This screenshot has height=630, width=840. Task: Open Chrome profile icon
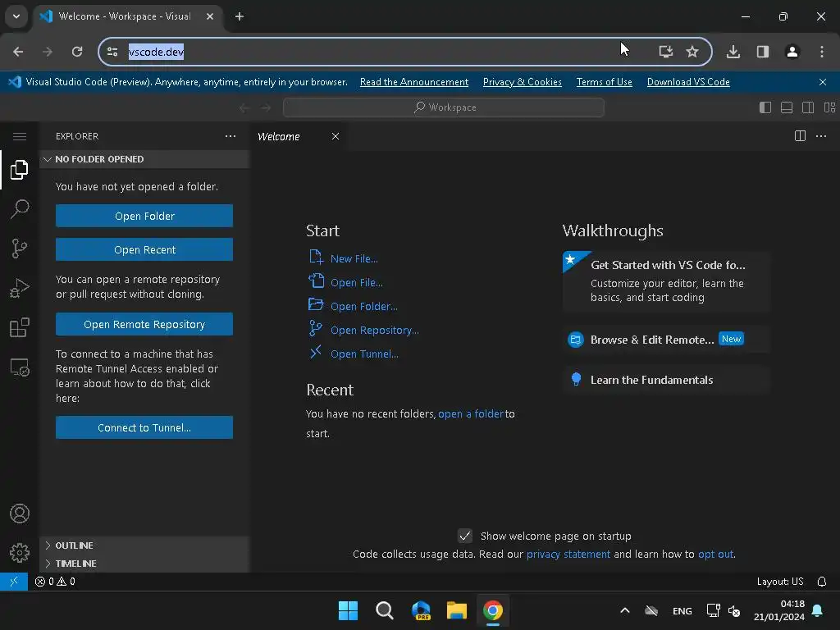(x=792, y=52)
